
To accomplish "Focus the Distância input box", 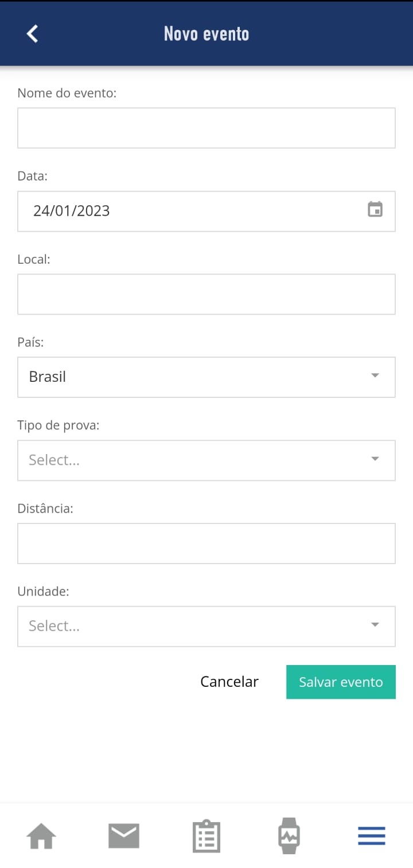I will tap(206, 544).
